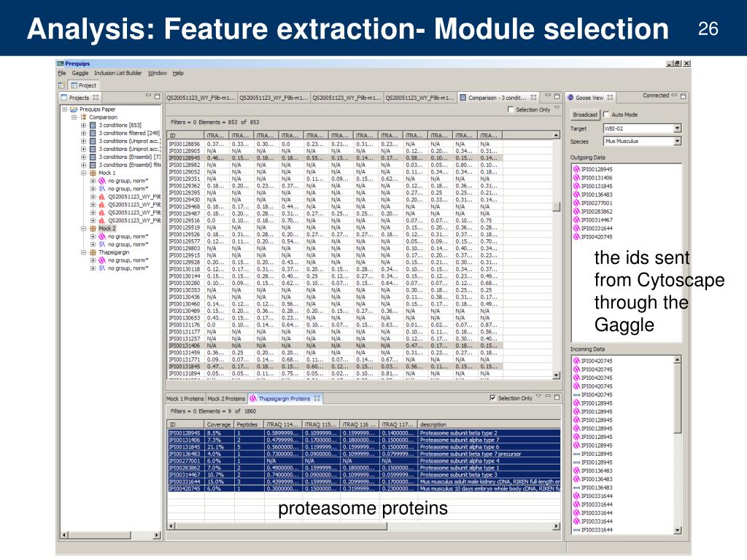
Task: Minimize the Projects panel
Action: coord(148,96)
